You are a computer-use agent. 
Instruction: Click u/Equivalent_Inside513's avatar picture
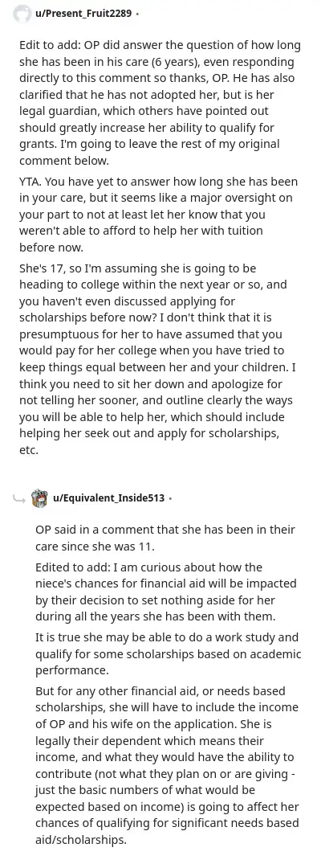39,497
